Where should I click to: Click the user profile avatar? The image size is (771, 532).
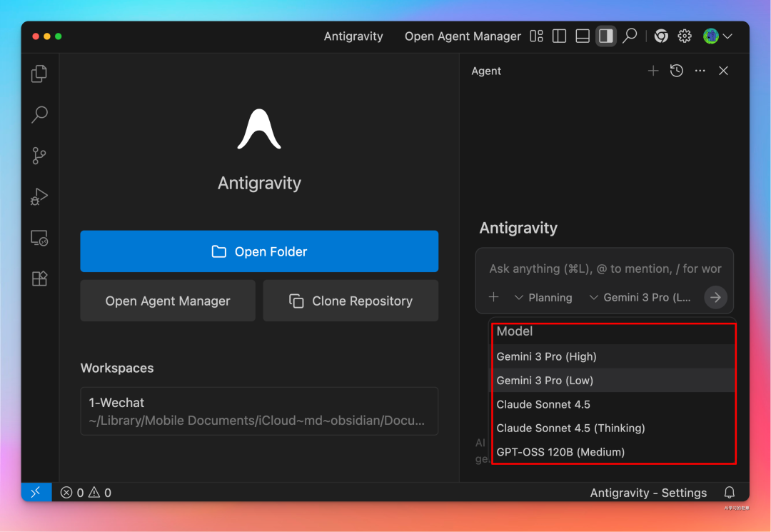[711, 36]
